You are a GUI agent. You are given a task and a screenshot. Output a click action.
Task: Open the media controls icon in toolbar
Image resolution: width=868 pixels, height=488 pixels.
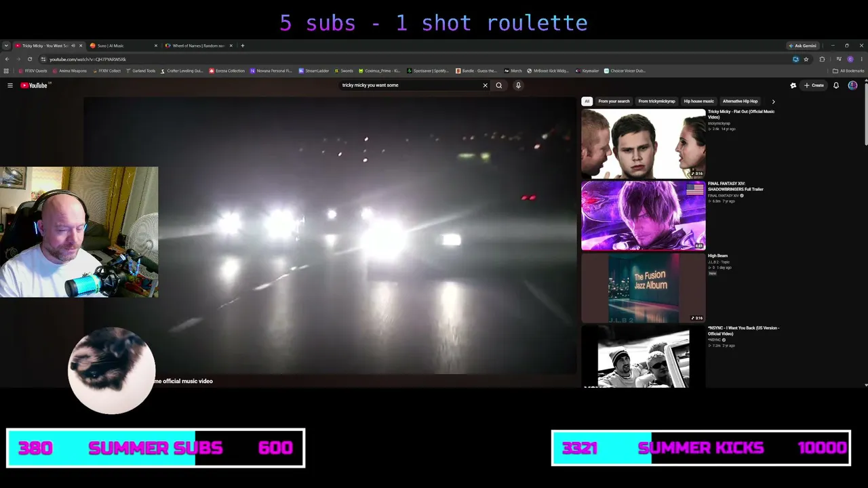[839, 59]
